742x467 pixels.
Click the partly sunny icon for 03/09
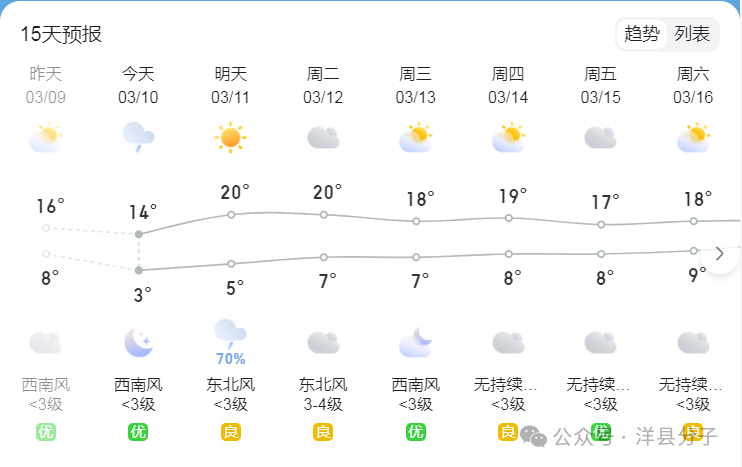pyautogui.click(x=45, y=138)
